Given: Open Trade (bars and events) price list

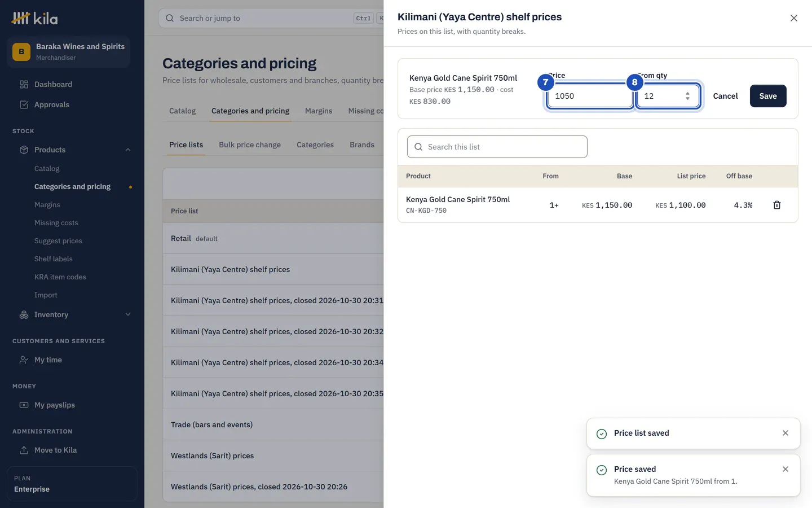Looking at the screenshot, I should click(x=273, y=424).
